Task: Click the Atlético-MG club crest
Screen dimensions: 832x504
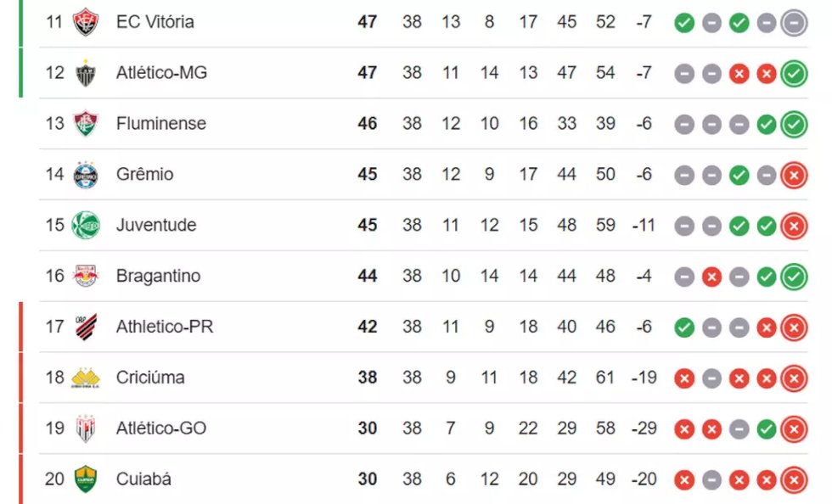Action: [86, 73]
